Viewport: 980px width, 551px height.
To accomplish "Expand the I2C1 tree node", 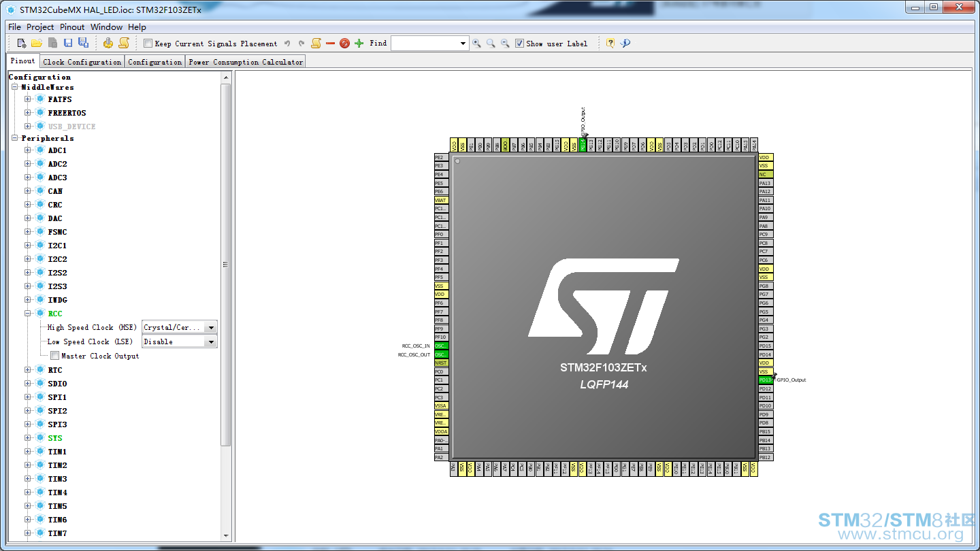I will point(28,246).
